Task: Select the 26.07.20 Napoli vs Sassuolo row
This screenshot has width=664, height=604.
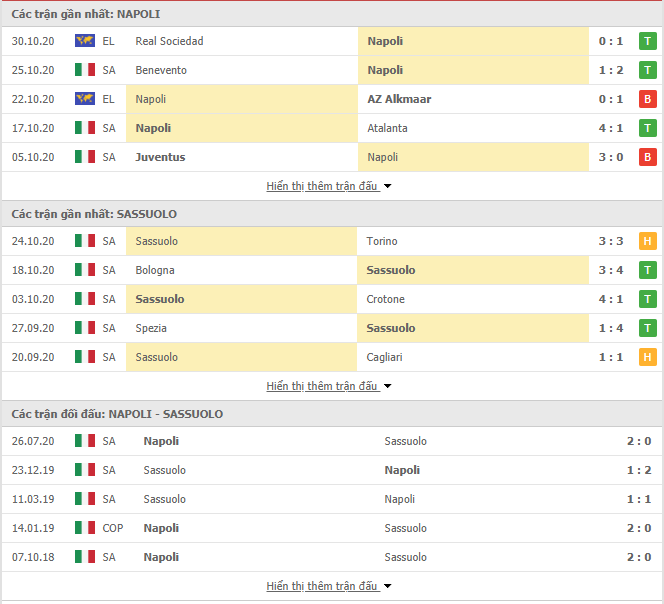Action: coord(332,441)
